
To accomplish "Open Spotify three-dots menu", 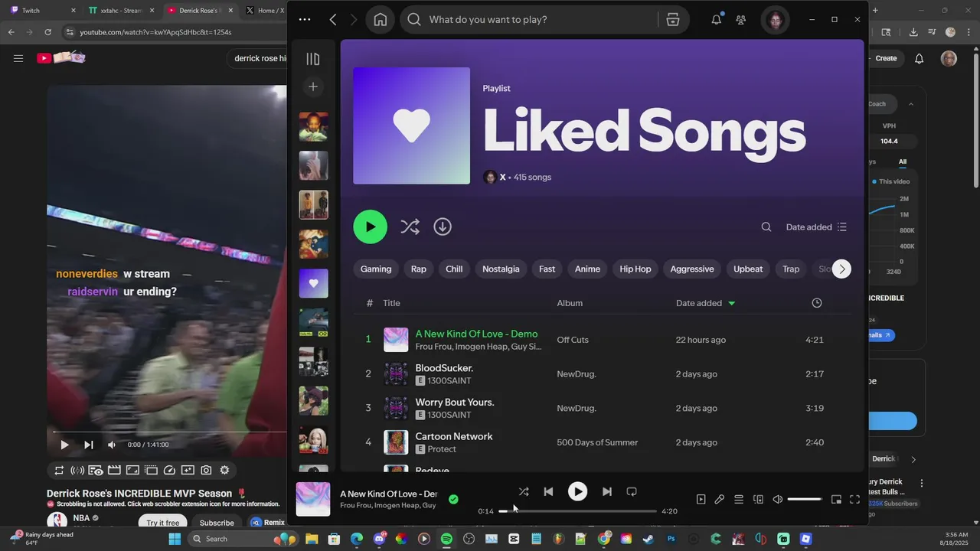I will point(305,20).
